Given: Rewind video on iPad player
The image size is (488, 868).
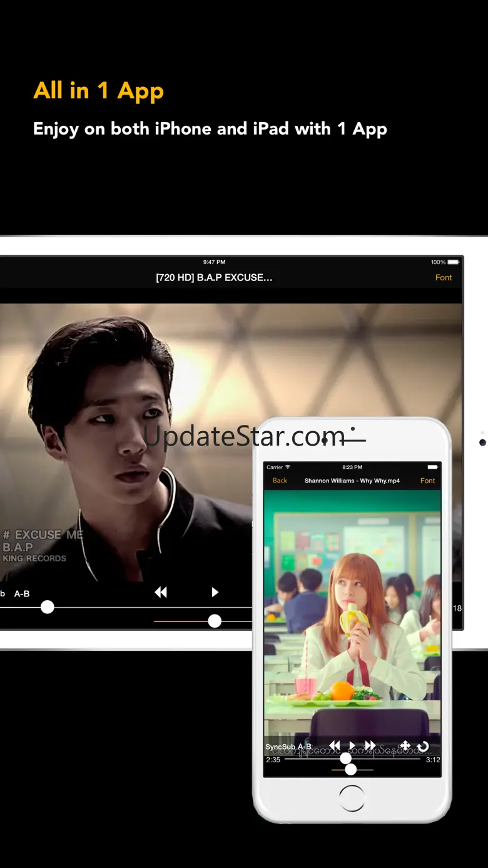Looking at the screenshot, I should click(x=161, y=592).
